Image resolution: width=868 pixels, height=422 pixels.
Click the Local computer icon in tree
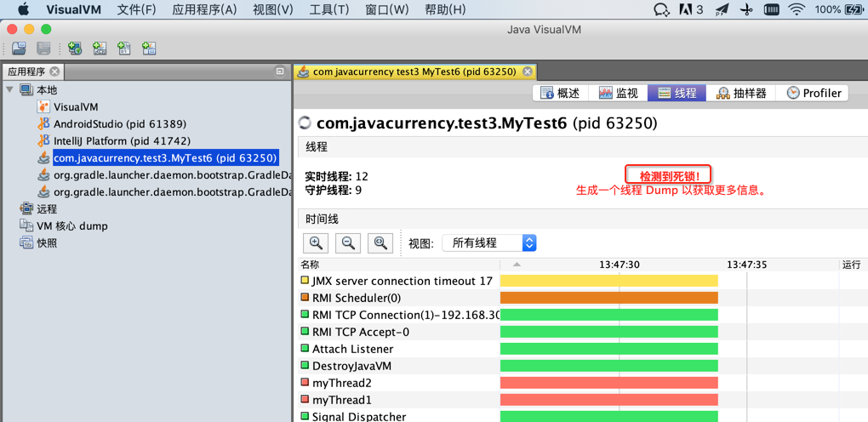[26, 89]
